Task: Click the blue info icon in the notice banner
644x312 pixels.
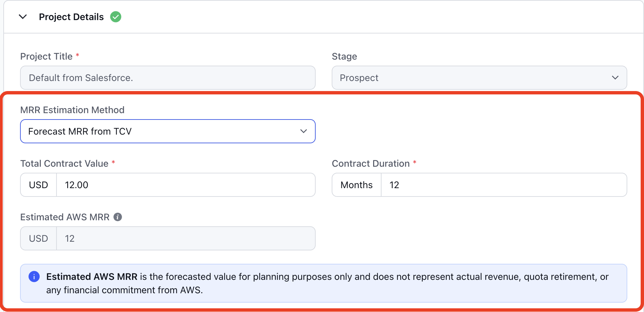Action: tap(34, 277)
